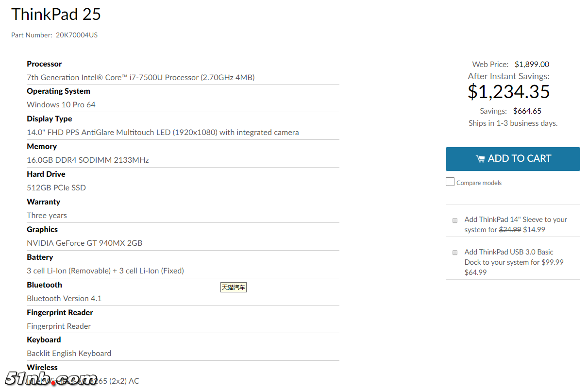Click the $1,899.00 web price

pos(532,64)
